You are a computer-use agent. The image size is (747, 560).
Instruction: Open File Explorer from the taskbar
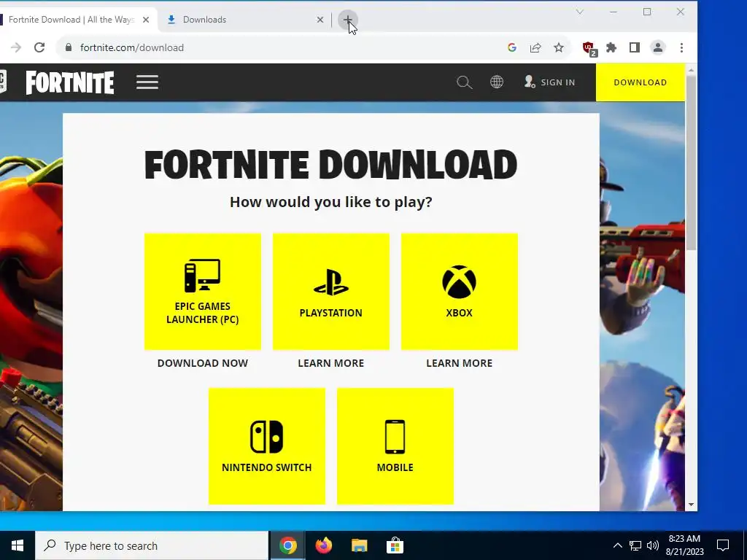coord(359,545)
